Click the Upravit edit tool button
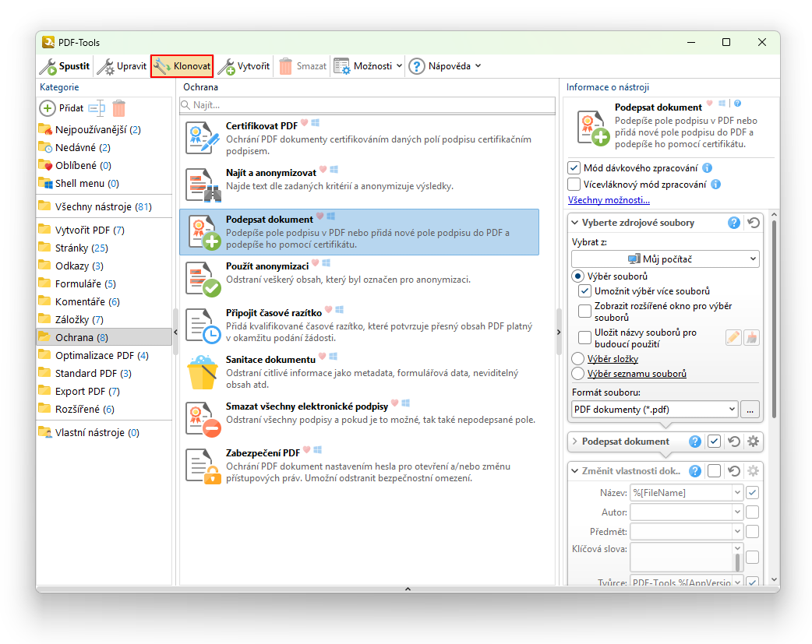Viewport: 812px width, 644px height. [122, 66]
